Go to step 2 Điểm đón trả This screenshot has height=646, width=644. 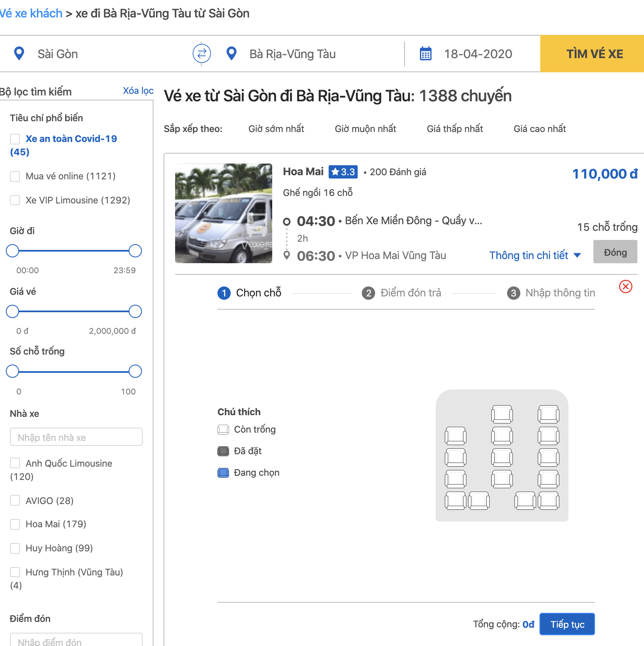click(x=401, y=293)
